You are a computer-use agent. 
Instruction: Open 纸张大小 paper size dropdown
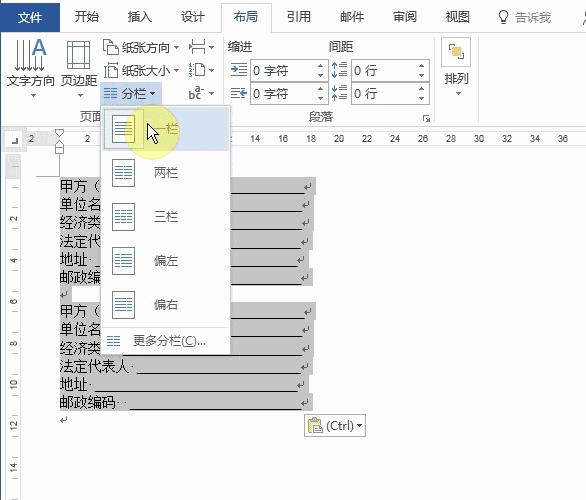click(x=141, y=70)
